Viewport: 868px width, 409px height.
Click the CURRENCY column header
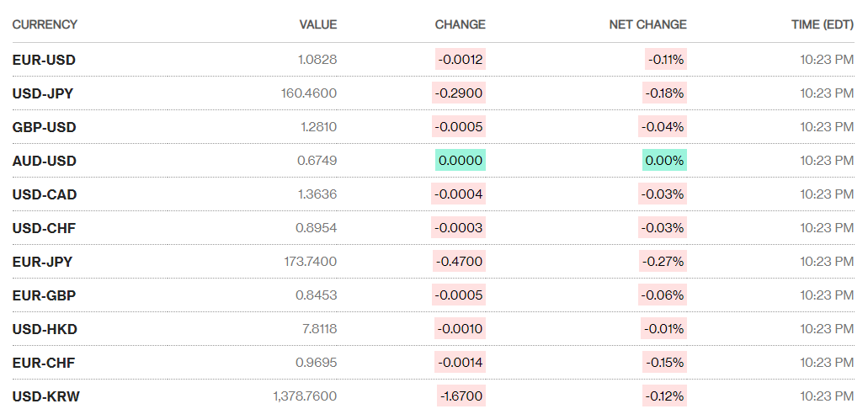pyautogui.click(x=45, y=24)
